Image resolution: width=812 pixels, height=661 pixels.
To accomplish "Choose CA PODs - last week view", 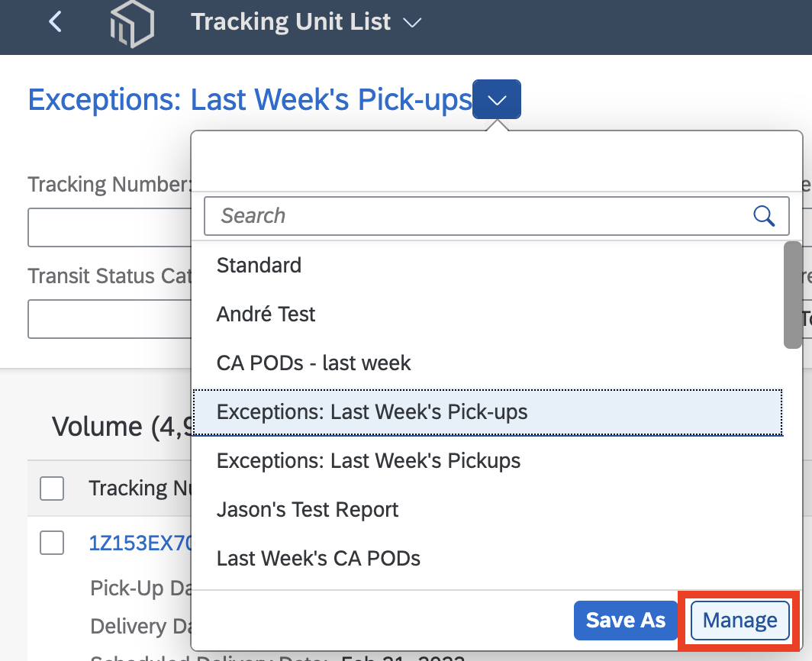I will pyautogui.click(x=487, y=363).
